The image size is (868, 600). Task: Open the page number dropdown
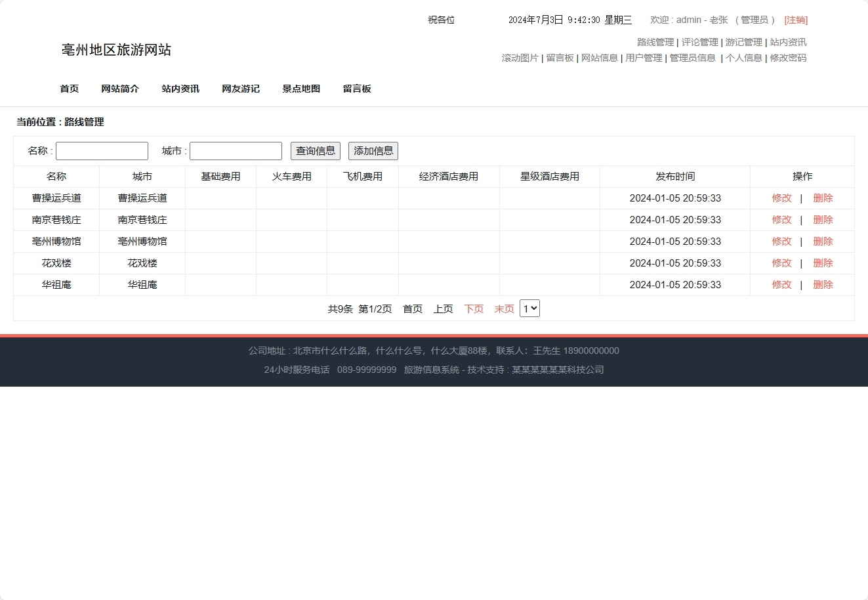tap(529, 309)
